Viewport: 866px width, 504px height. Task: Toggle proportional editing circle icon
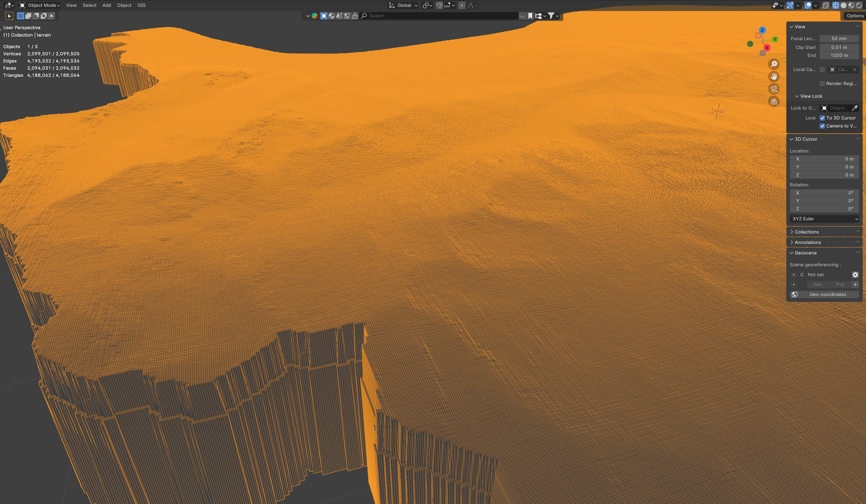pyautogui.click(x=462, y=6)
